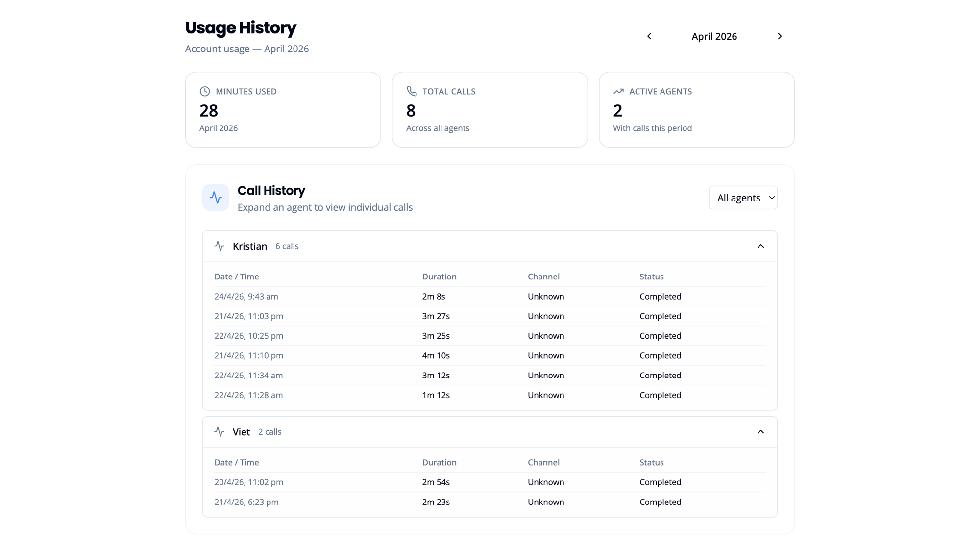Click the Duration header in Kristian's table

point(439,276)
